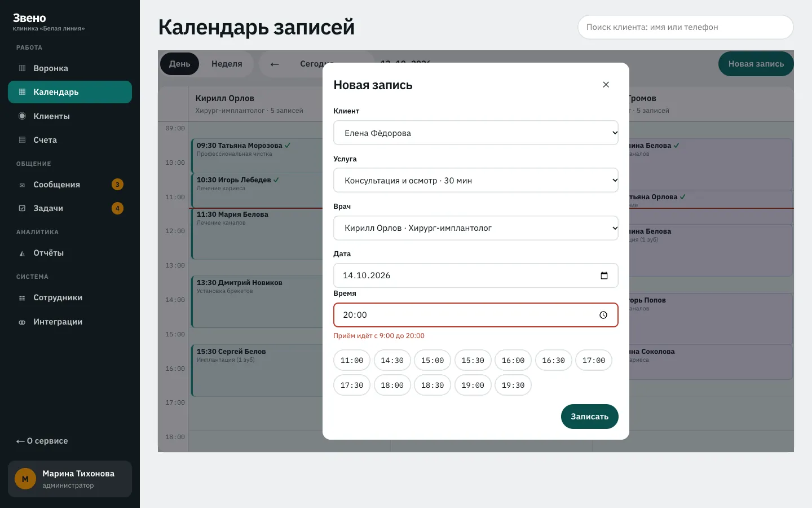Click the О сервисе link

pyautogui.click(x=42, y=441)
